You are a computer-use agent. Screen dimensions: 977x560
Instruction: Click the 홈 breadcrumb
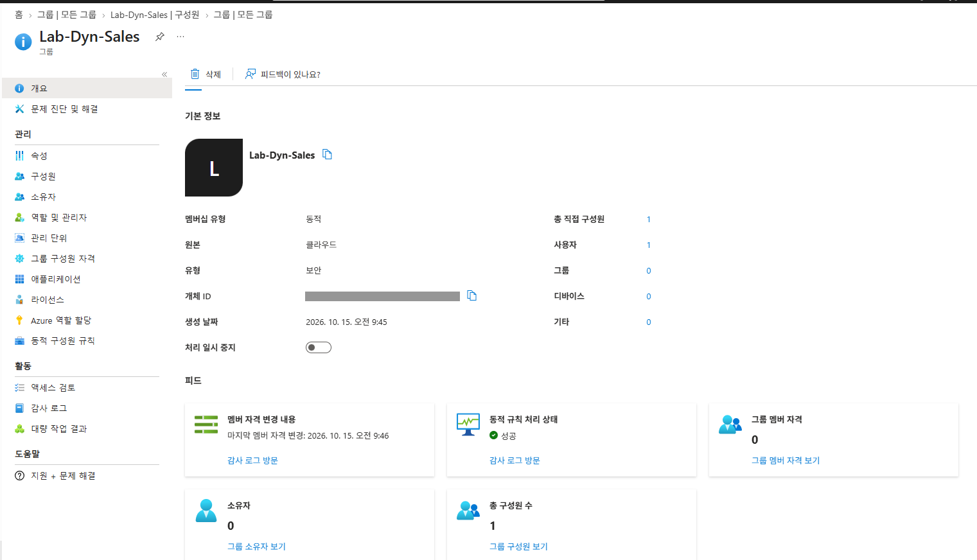[x=19, y=14]
